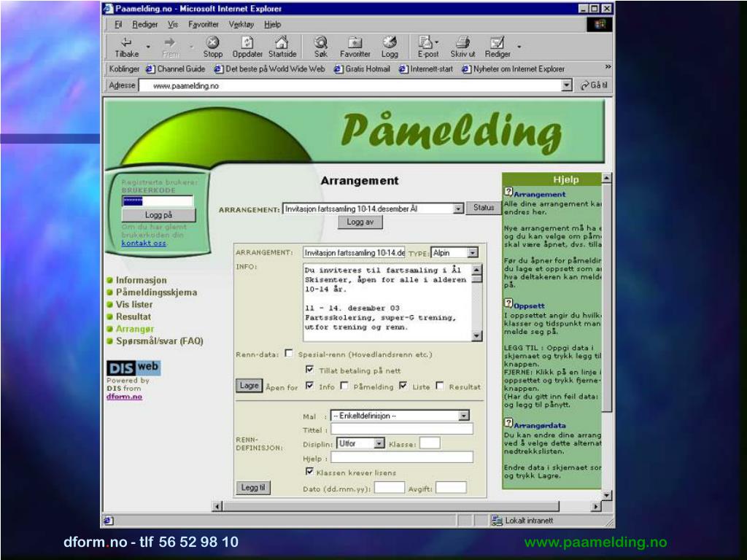Open Vis lister in side navigation

pyautogui.click(x=134, y=305)
